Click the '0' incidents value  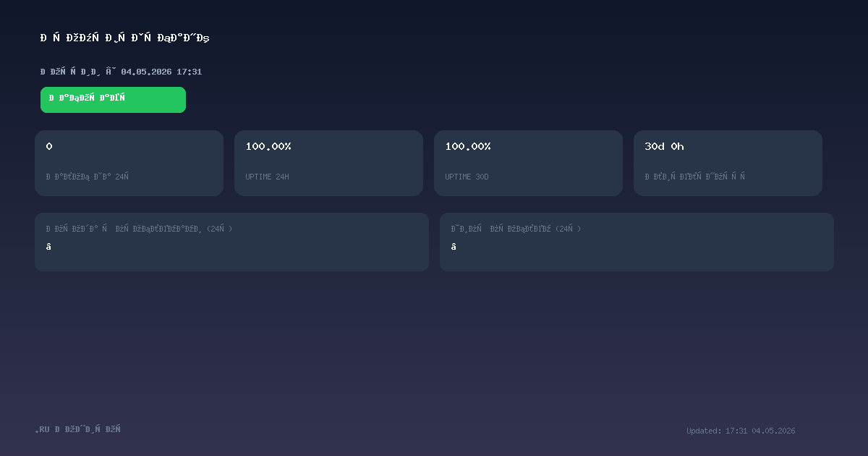click(49, 146)
